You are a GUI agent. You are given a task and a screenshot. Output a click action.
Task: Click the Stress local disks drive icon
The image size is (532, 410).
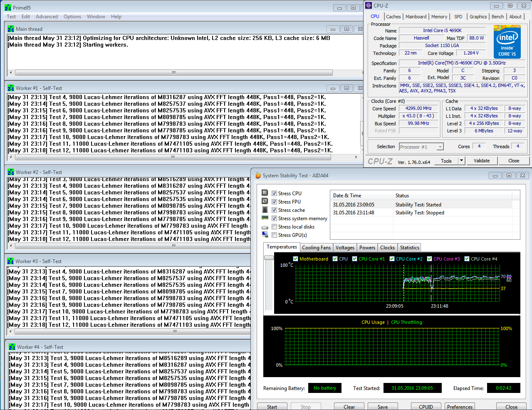pos(265,227)
